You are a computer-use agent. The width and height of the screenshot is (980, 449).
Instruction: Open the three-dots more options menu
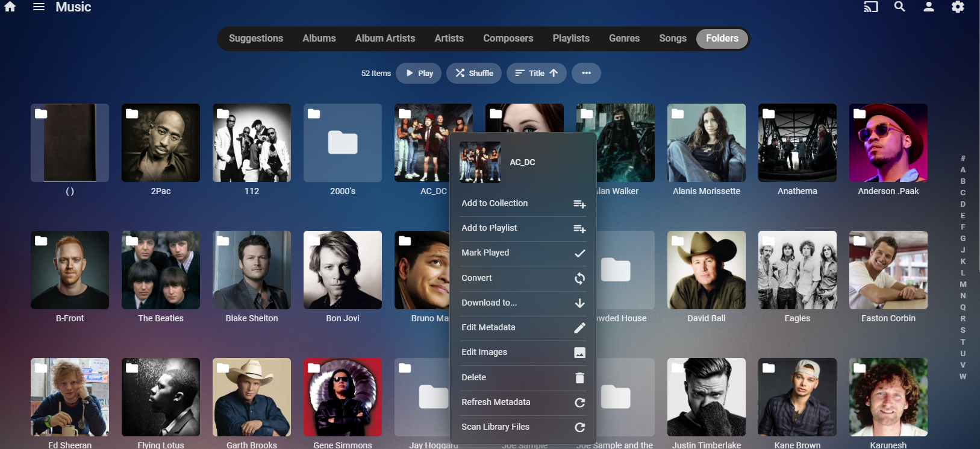(586, 74)
